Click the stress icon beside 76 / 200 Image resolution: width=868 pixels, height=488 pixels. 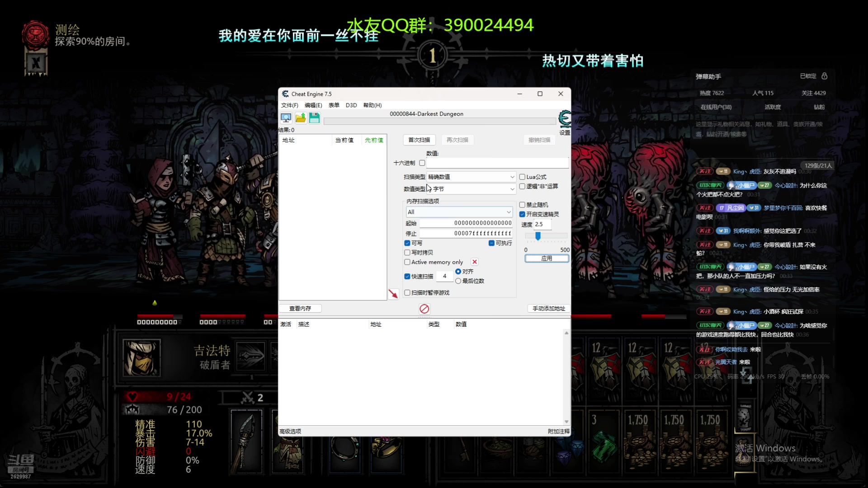point(132,410)
